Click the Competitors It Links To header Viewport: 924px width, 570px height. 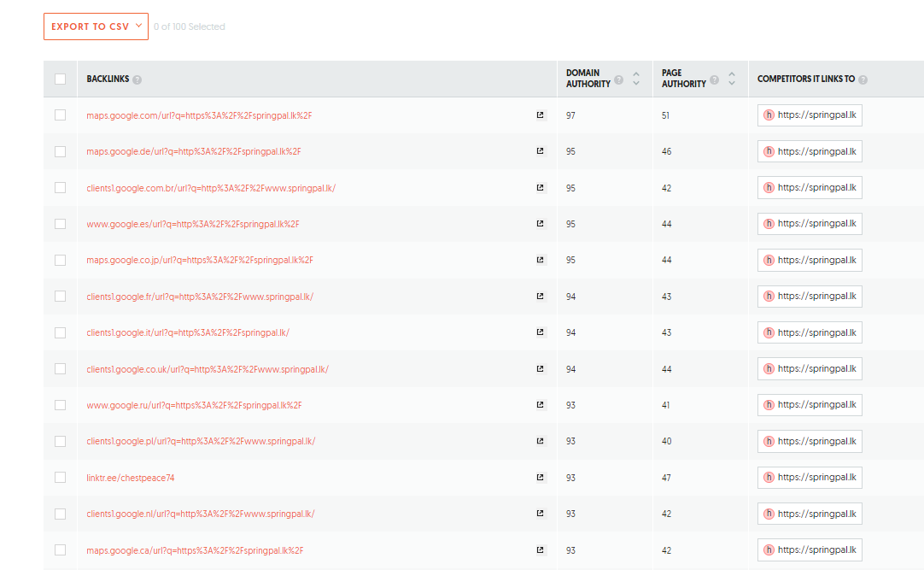(x=806, y=79)
